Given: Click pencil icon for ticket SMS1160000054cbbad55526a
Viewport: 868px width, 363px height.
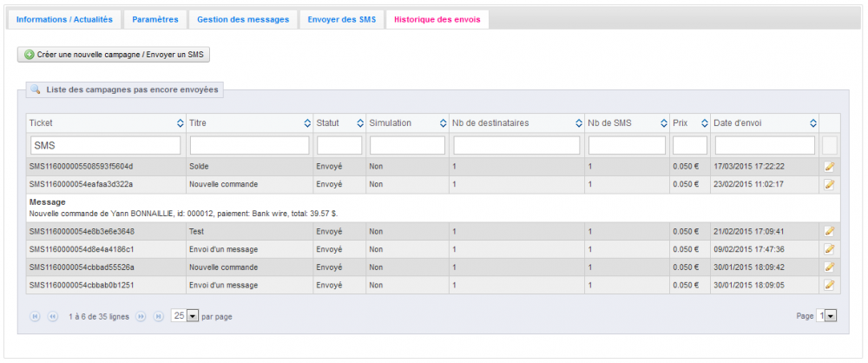Looking at the screenshot, I should click(829, 267).
